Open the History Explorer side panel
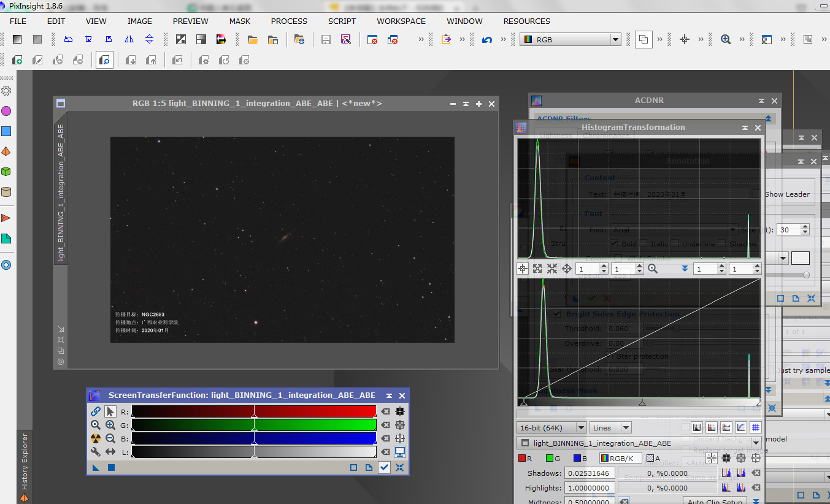This screenshot has width=830, height=504. point(25,466)
